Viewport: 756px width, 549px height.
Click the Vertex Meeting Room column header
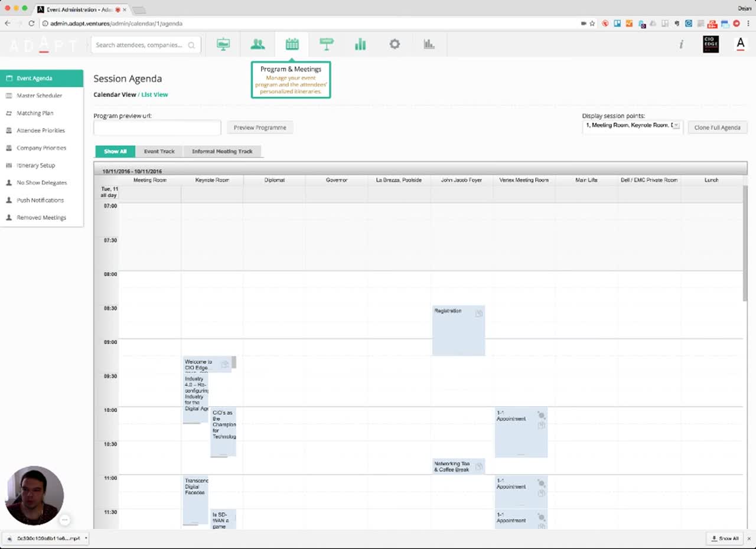[524, 180]
